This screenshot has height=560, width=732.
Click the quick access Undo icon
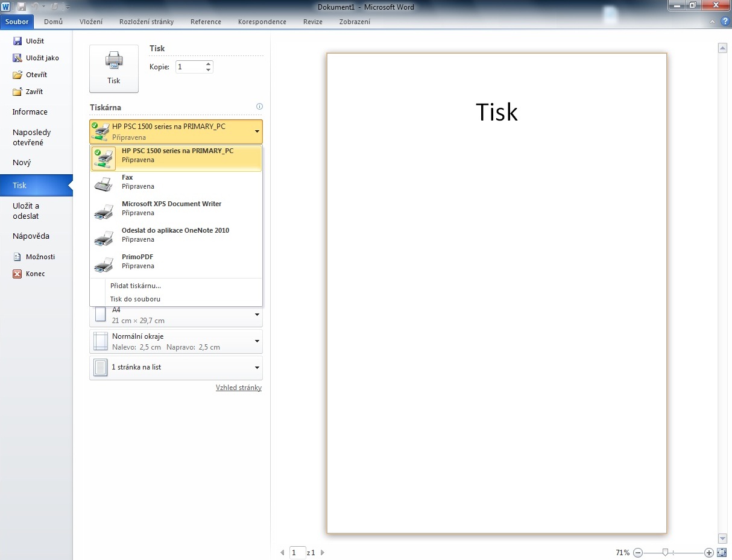35,7
